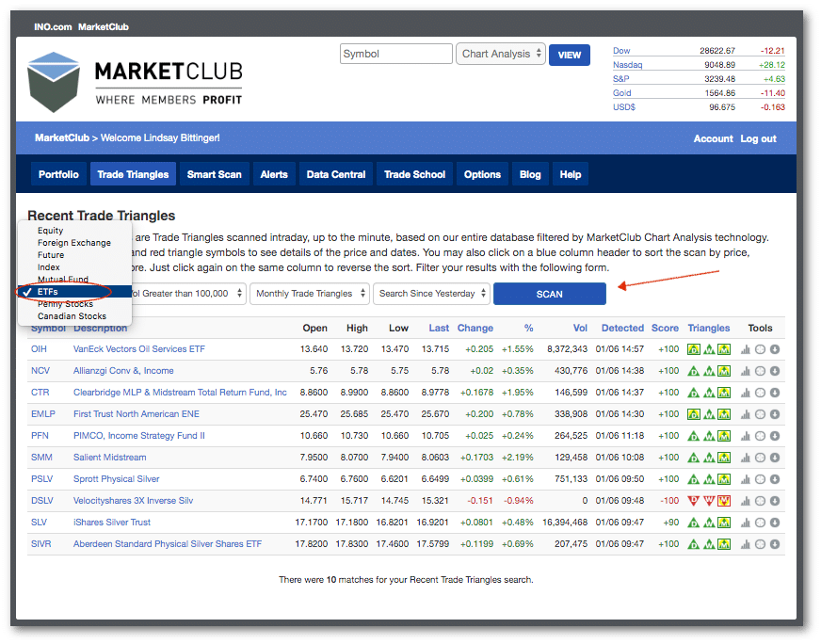Select the checked ETFs option
Image resolution: width=821 pixels, height=644 pixels.
[x=74, y=292]
